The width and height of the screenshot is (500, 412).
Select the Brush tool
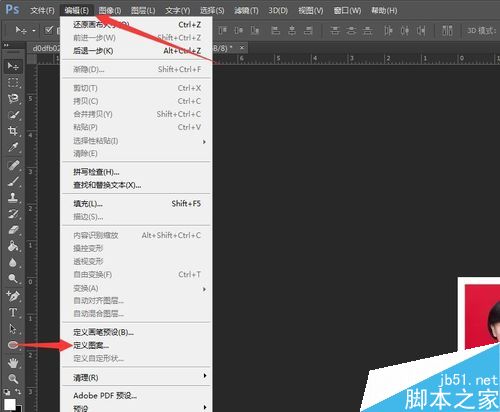pos(13,182)
